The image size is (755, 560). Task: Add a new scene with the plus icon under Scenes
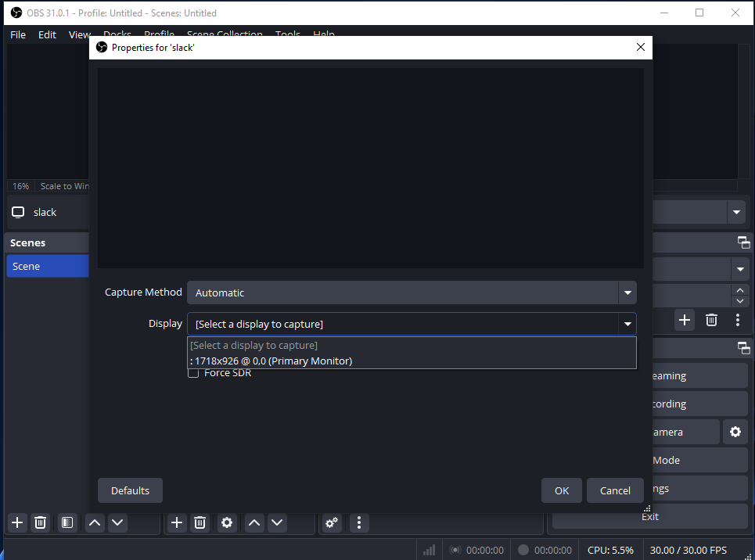[17, 522]
